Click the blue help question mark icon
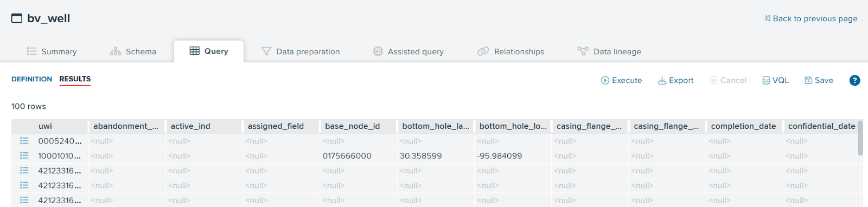The width and height of the screenshot is (868, 207). pos(854,80)
